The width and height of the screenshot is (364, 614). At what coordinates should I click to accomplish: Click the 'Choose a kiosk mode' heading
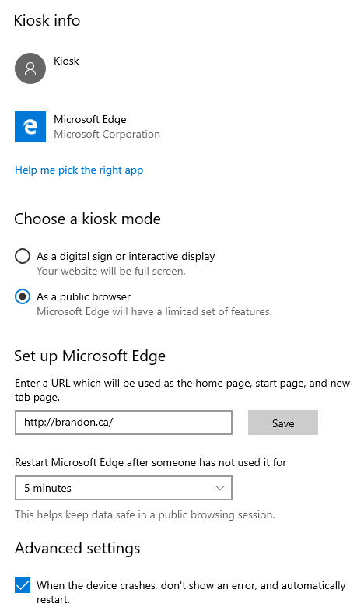[x=87, y=219]
